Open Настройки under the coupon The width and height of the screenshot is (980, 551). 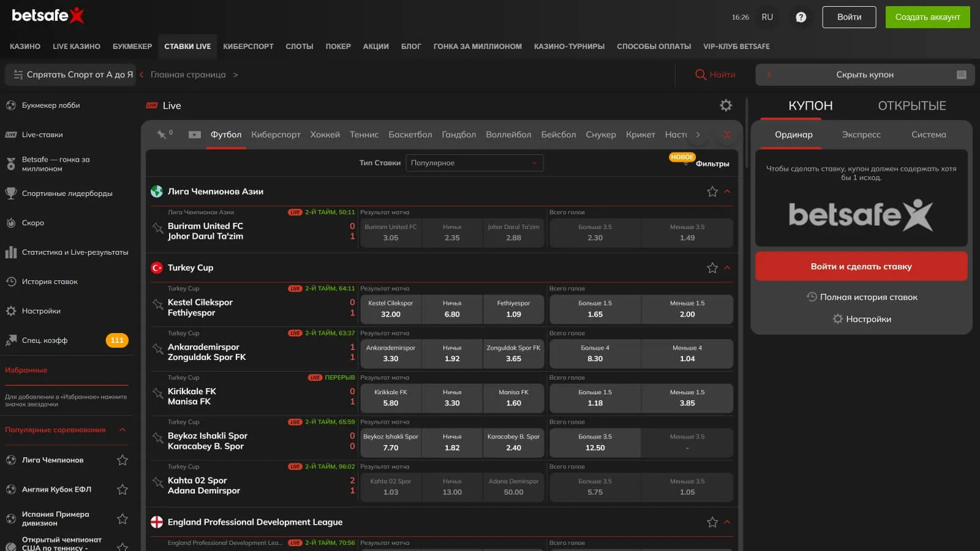pos(861,319)
